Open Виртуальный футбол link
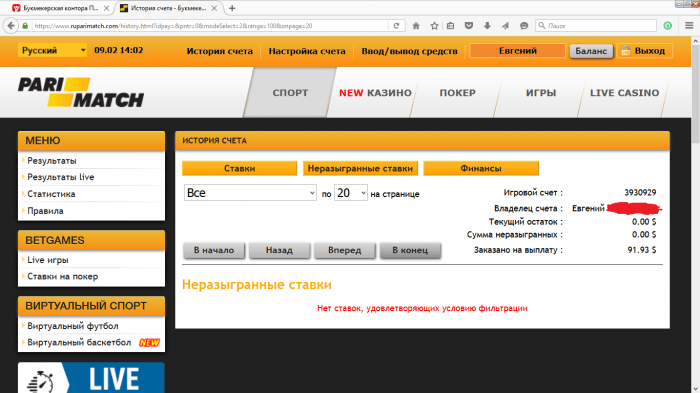The image size is (700, 393). pyautogui.click(x=73, y=326)
